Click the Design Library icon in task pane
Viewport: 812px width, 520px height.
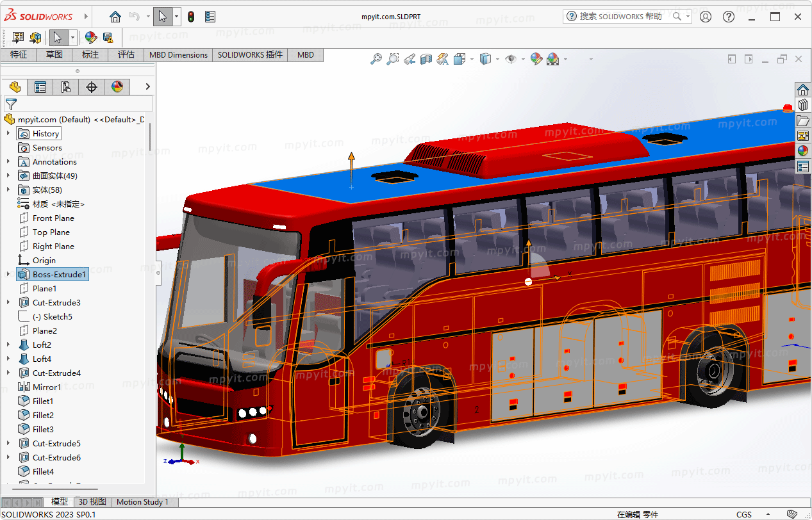(803, 105)
